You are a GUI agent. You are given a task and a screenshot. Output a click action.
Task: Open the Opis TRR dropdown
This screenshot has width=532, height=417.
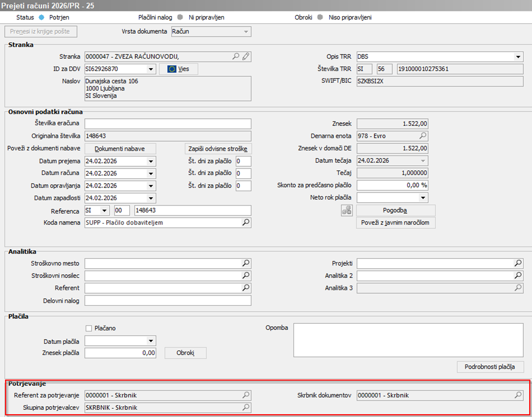518,56
